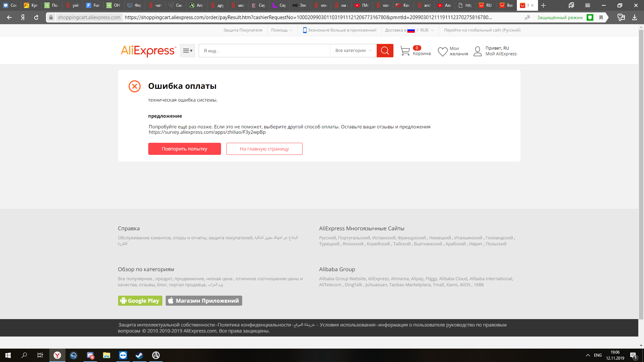
Task: Open browser downloads icon
Action: [635, 17]
